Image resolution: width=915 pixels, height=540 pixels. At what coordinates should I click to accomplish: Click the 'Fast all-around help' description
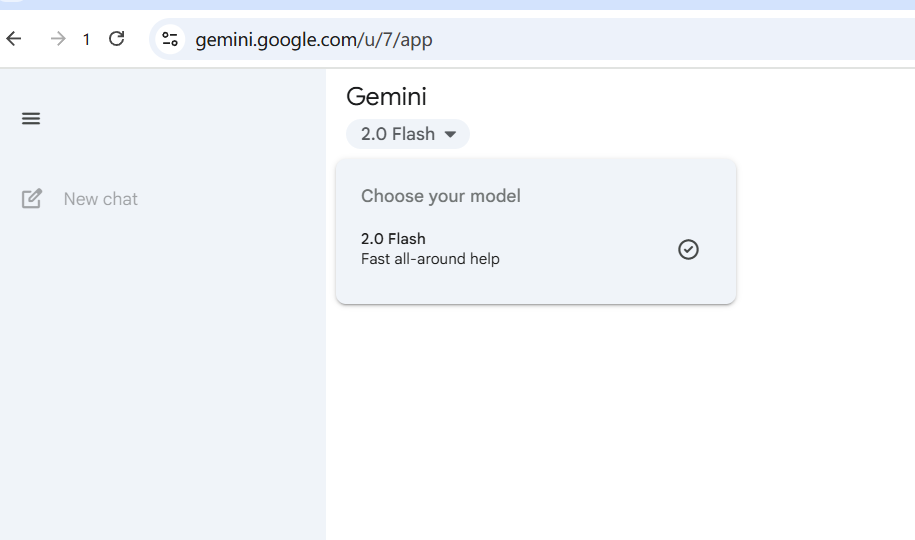point(430,259)
